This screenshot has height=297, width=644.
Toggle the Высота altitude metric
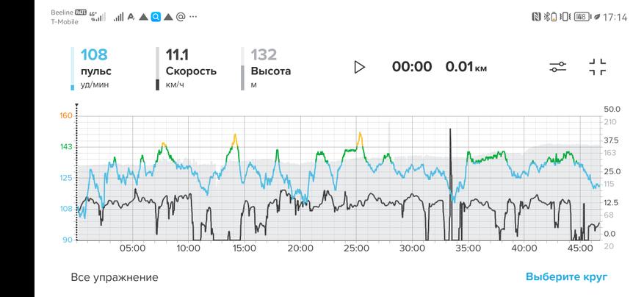pyautogui.click(x=266, y=68)
